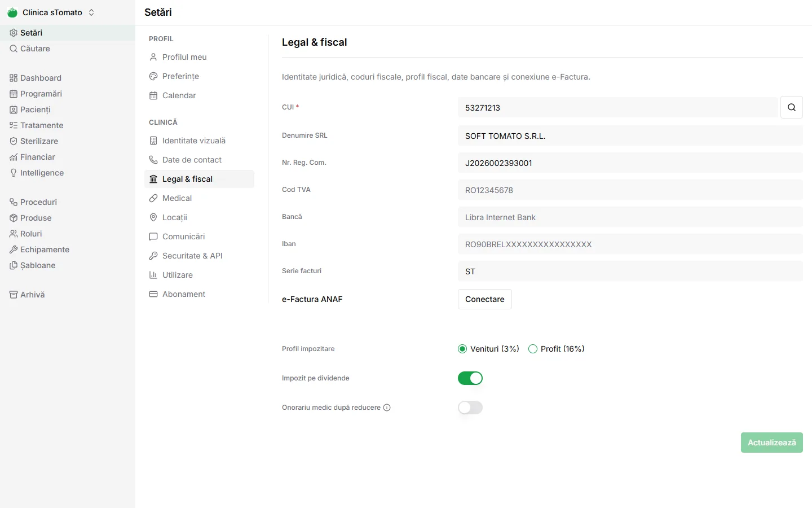812x508 pixels.
Task: Open the Sterilizare shield icon in sidebar
Action: click(x=14, y=141)
